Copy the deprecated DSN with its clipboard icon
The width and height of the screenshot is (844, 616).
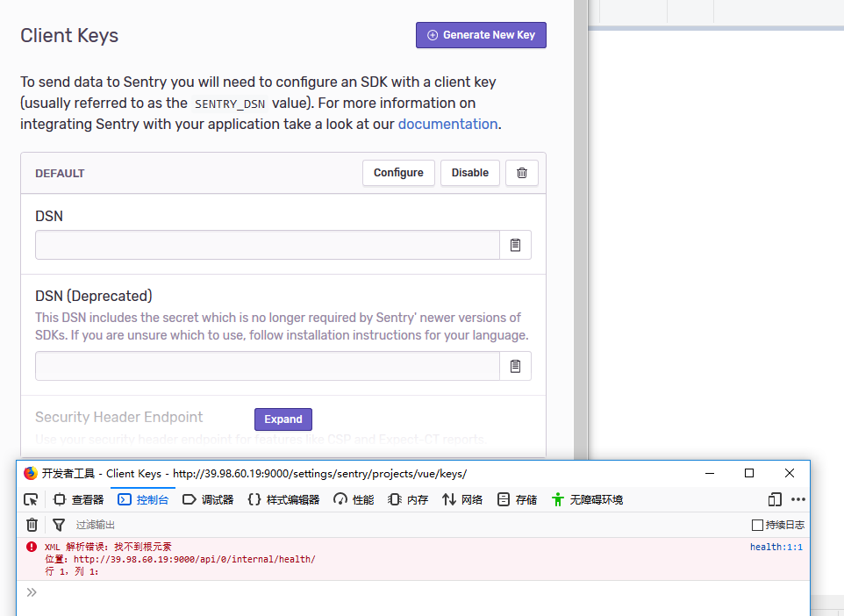[x=515, y=365]
